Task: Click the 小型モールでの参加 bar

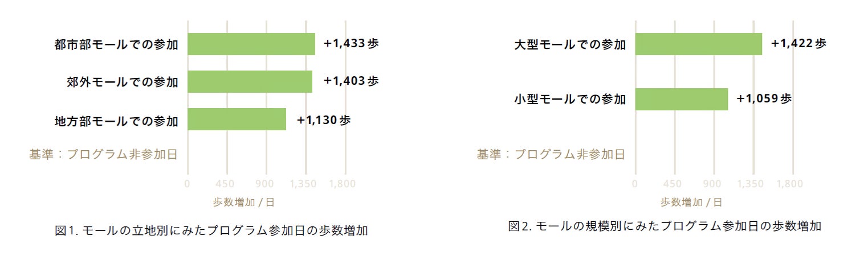Action: pyautogui.click(x=681, y=99)
